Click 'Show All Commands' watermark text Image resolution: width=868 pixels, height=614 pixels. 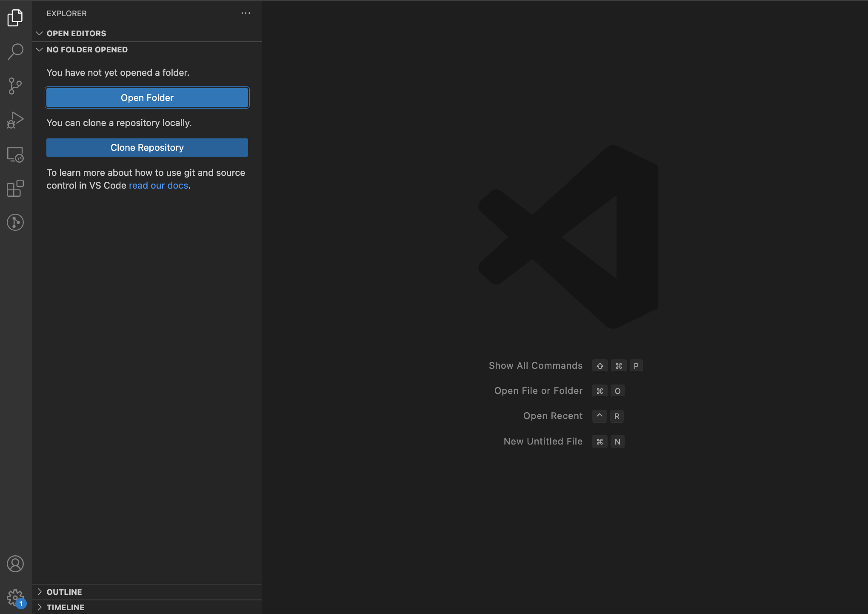(x=535, y=365)
